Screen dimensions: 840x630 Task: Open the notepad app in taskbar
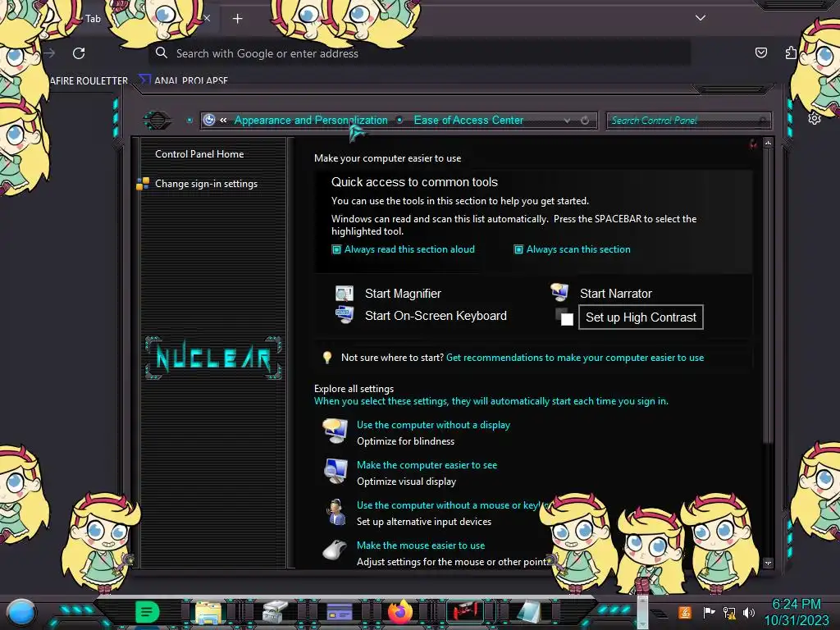529,612
